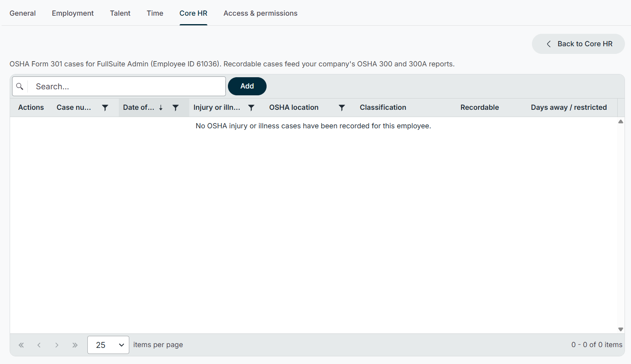
Task: Toggle Date of column sort arrow
Action: pos(161,108)
